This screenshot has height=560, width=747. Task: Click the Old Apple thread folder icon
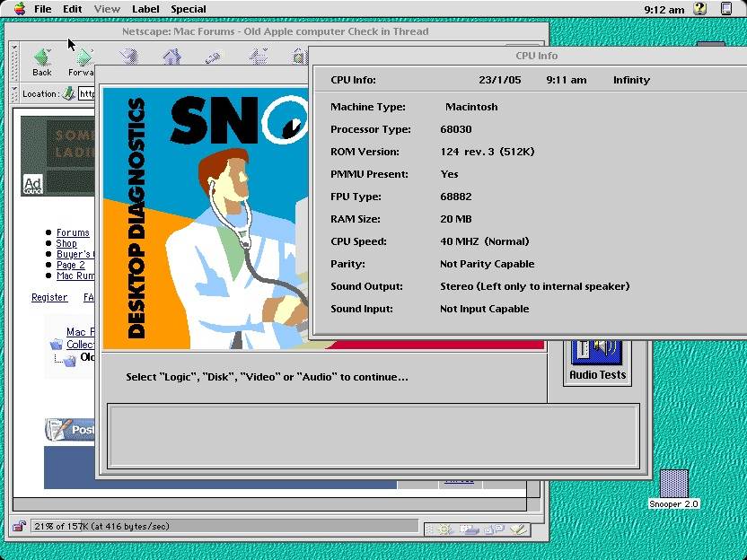(x=69, y=361)
